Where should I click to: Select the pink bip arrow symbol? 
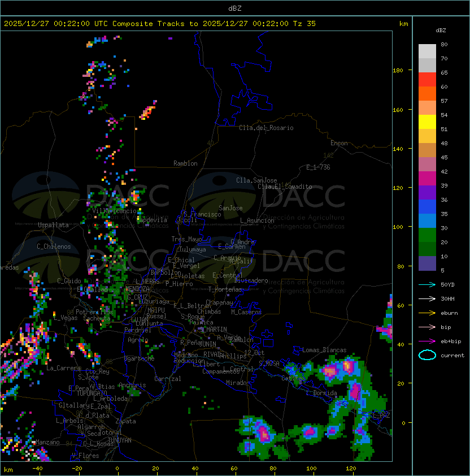[427, 327]
